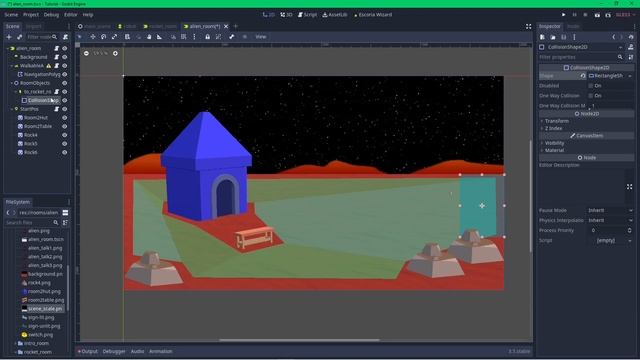Open the AssetLib workspace
Screen dimensions: 640x360
click(335, 15)
